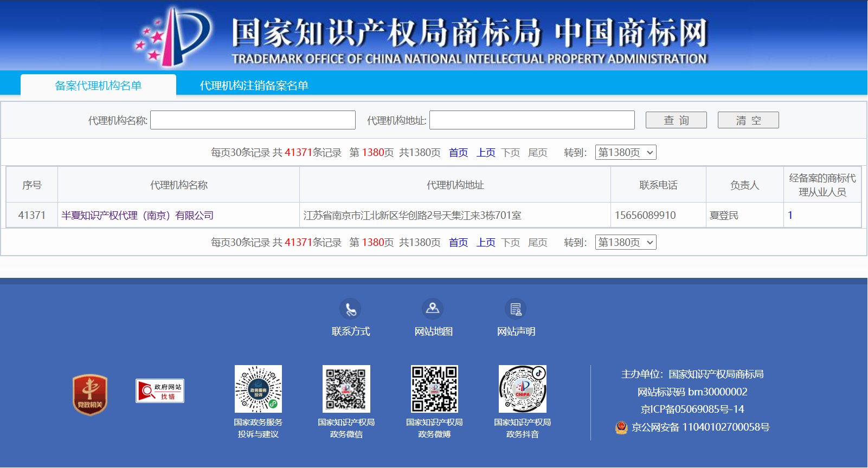
Task: Open the 网站地图 map icon
Action: [433, 309]
